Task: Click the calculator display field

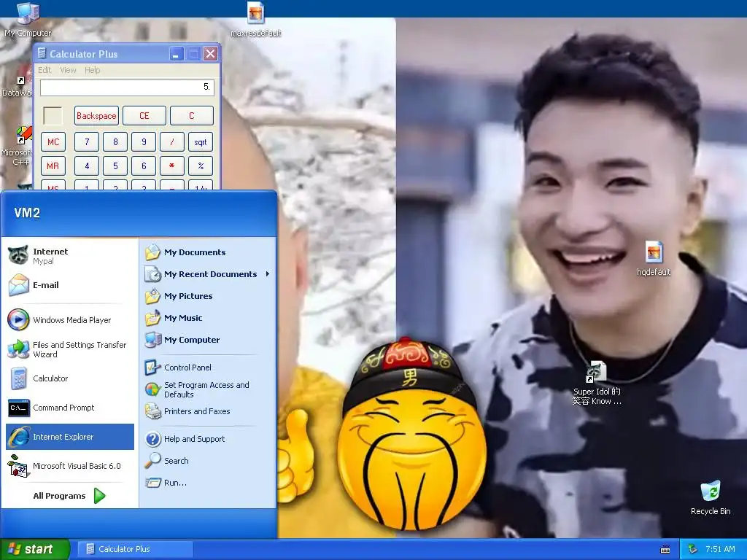Action: (x=127, y=87)
